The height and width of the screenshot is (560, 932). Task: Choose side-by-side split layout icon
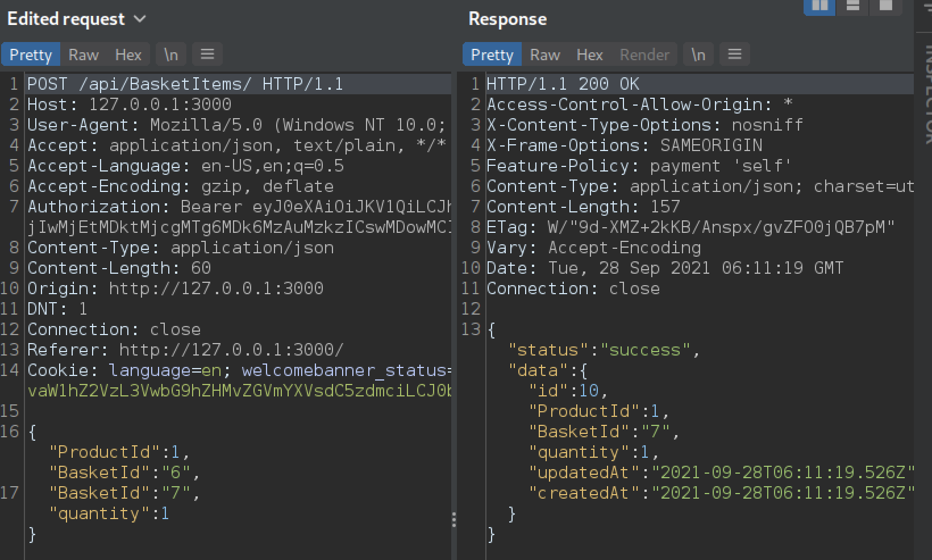tap(819, 7)
